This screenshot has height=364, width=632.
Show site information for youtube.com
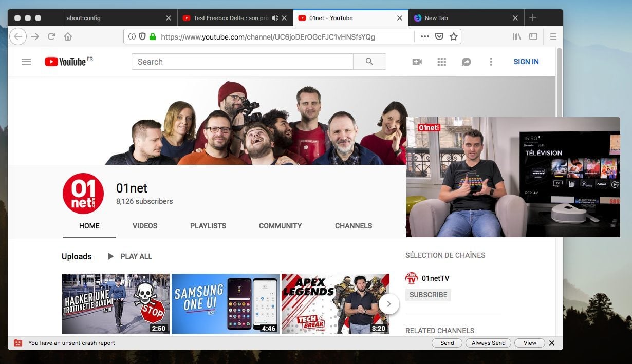tap(132, 36)
